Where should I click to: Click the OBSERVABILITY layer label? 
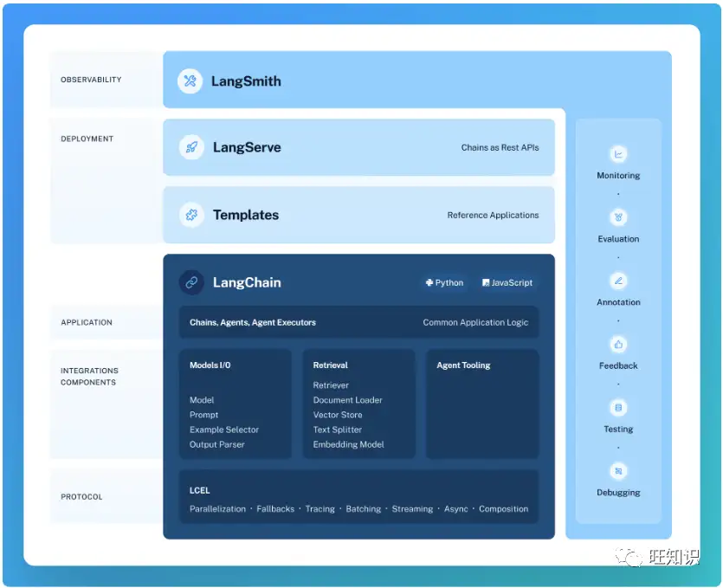coord(91,80)
